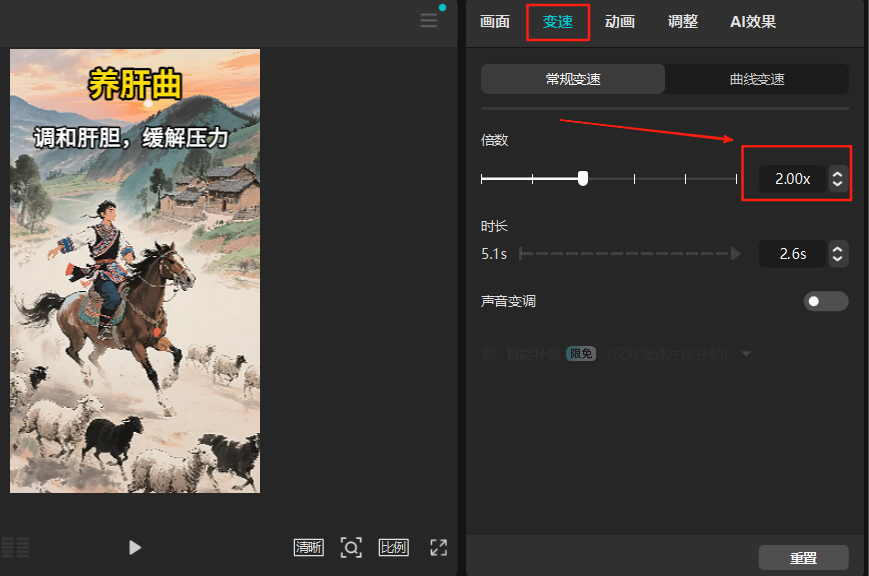Open the 动画 tab
Screen dimensions: 869x576
[x=620, y=22]
